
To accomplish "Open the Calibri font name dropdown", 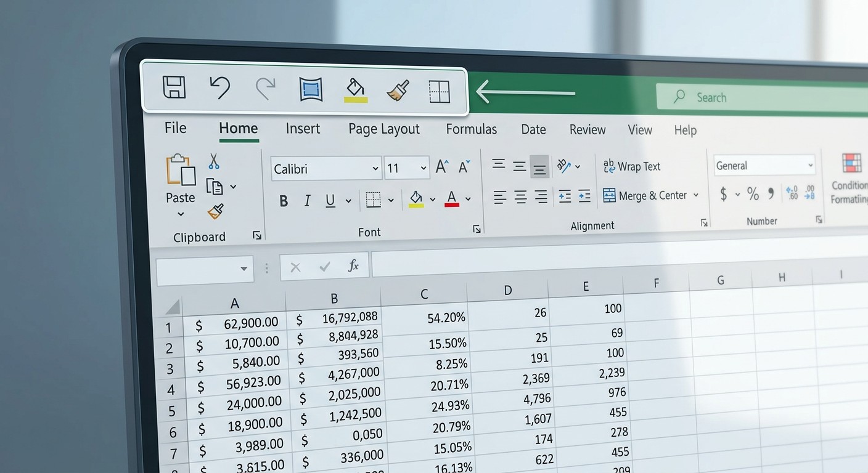I will [375, 168].
